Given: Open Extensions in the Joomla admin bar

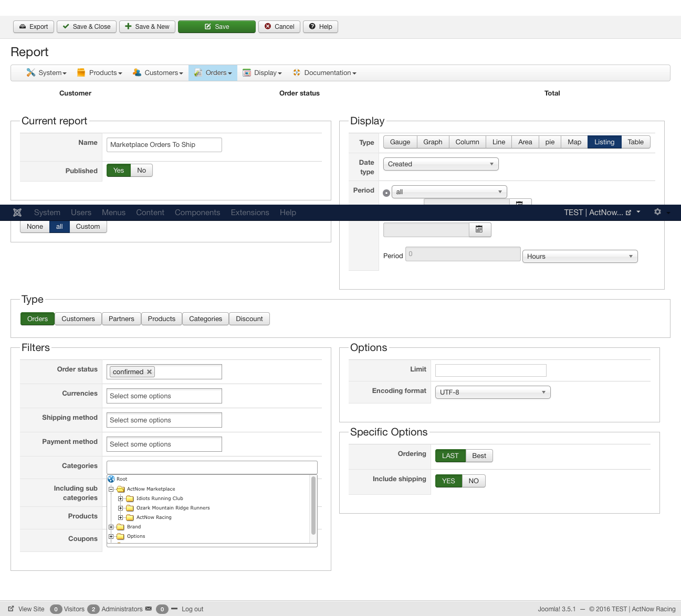Looking at the screenshot, I should pyautogui.click(x=250, y=213).
